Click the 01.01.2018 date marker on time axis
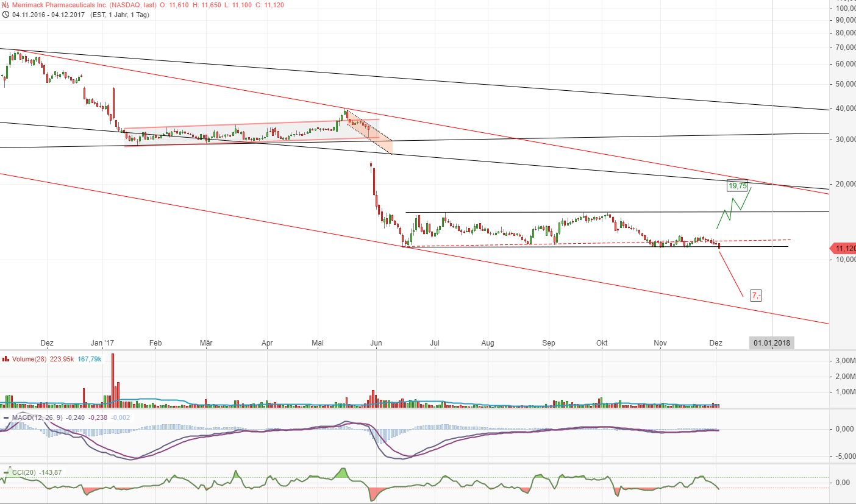 pos(772,343)
